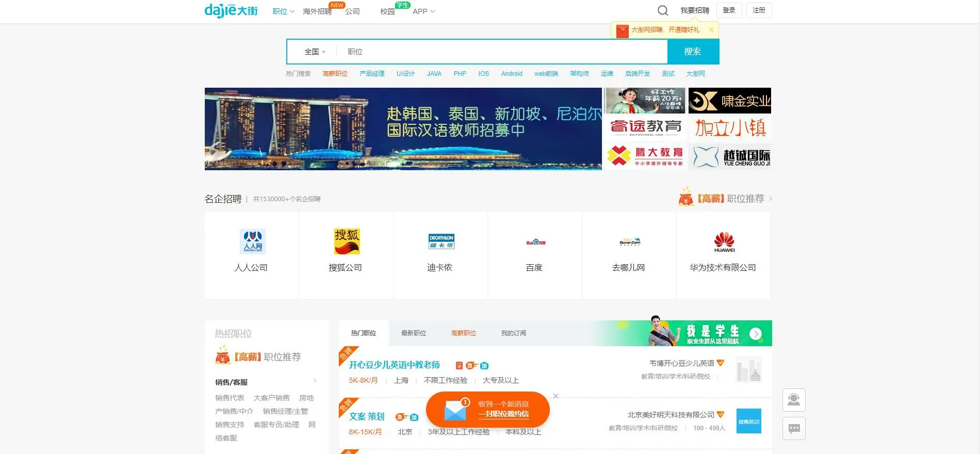Image resolution: width=980 pixels, height=454 pixels.
Task: Click the magnifier search icon in header
Action: tap(663, 10)
